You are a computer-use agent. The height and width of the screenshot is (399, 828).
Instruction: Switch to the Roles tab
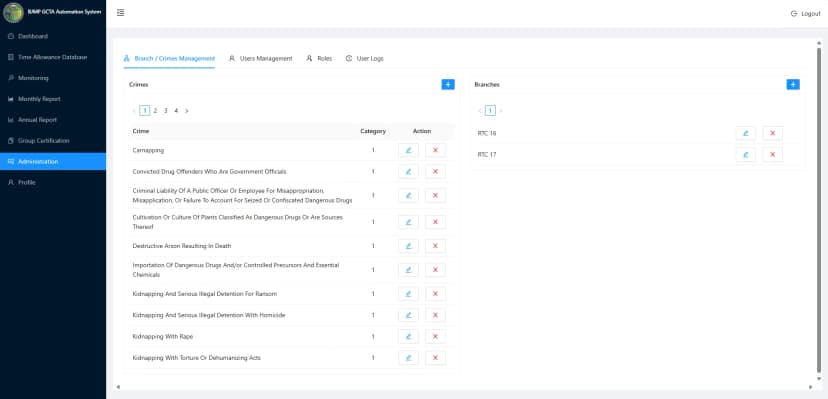(x=319, y=59)
